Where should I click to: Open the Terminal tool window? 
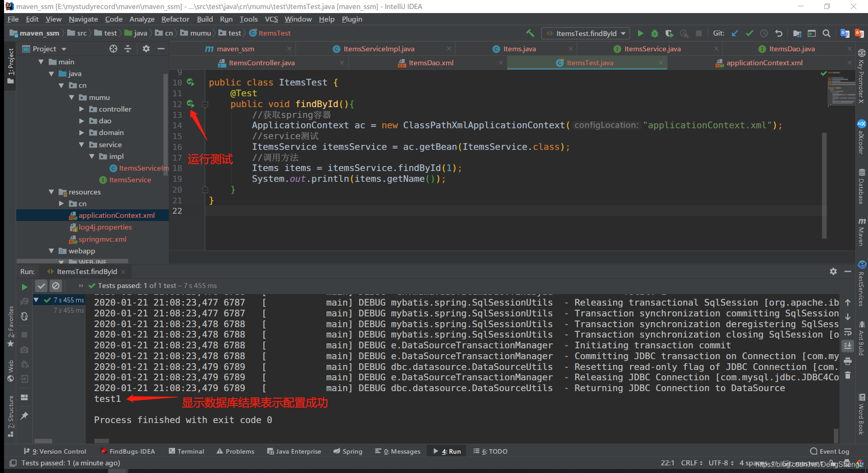point(186,451)
